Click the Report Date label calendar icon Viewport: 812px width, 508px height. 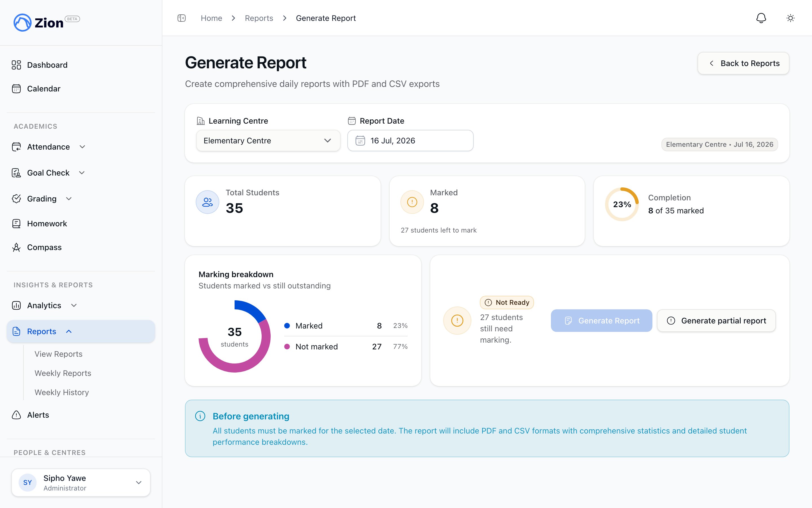[352, 121]
